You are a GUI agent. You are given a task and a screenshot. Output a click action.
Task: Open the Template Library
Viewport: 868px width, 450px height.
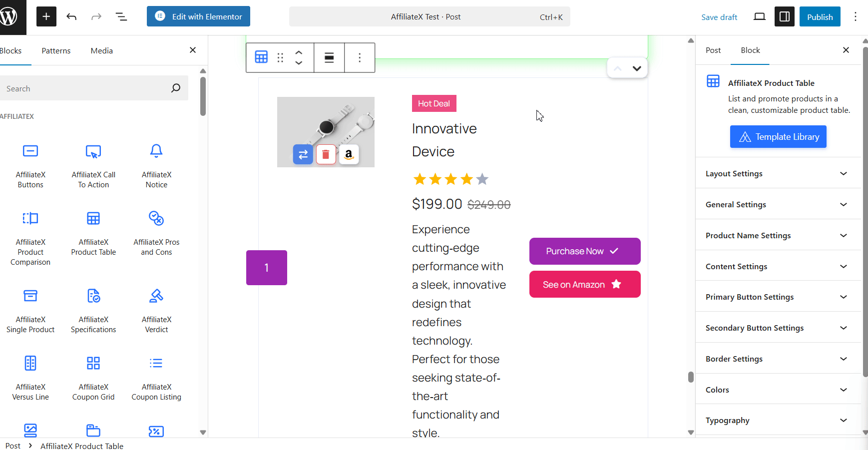[x=778, y=136]
